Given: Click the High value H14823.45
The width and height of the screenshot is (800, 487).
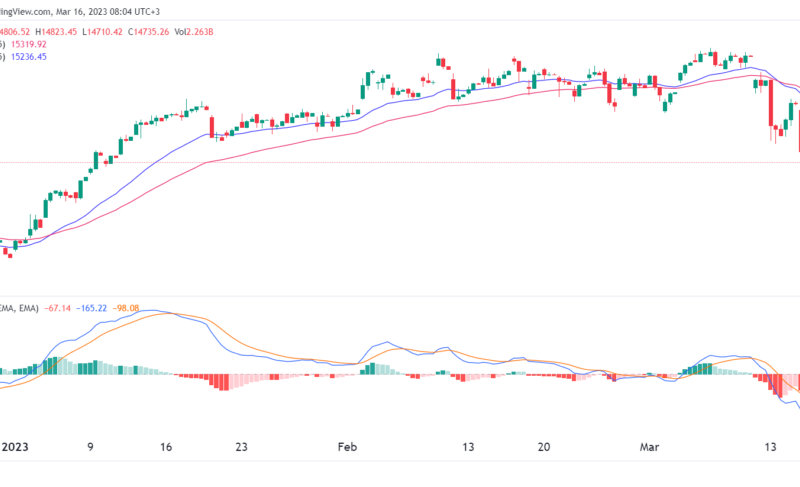Looking at the screenshot, I should pyautogui.click(x=56, y=32).
